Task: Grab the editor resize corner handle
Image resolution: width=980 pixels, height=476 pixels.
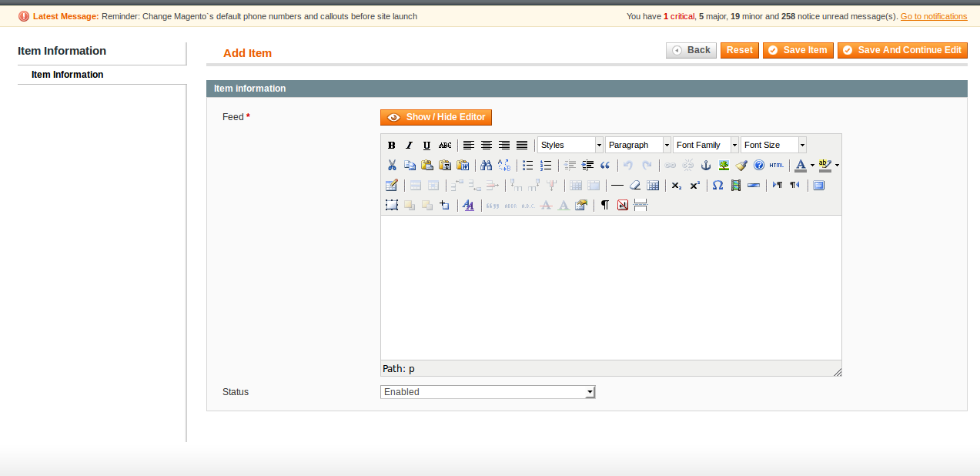Action: [837, 371]
